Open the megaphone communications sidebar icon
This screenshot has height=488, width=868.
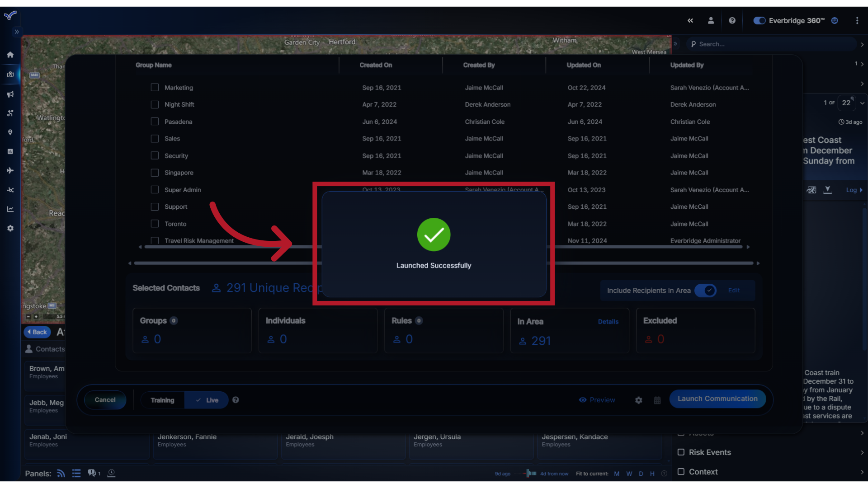(10, 94)
